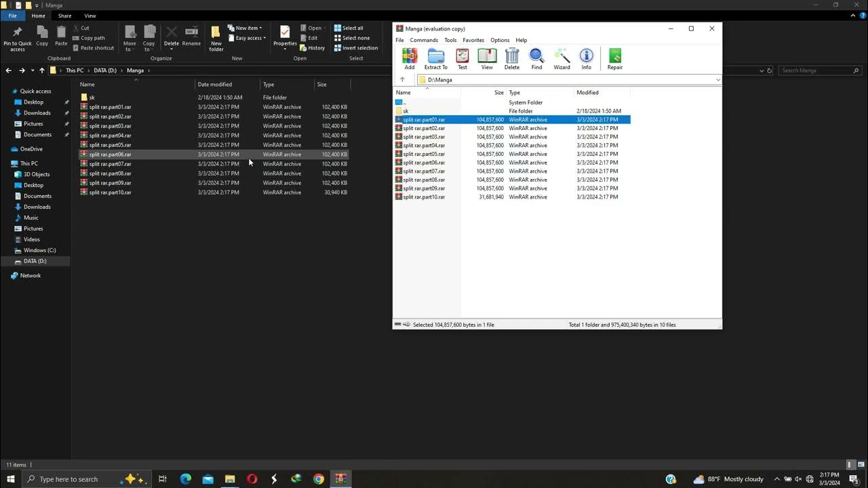The height and width of the screenshot is (488, 868).
Task: Open the WinRAR Help menu
Action: pyautogui.click(x=521, y=40)
